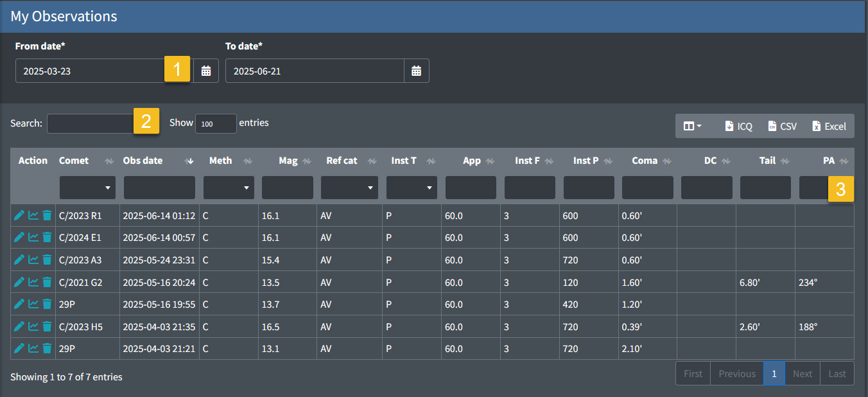Export observations in ICQ format
The height and width of the screenshot is (397, 868).
point(738,126)
